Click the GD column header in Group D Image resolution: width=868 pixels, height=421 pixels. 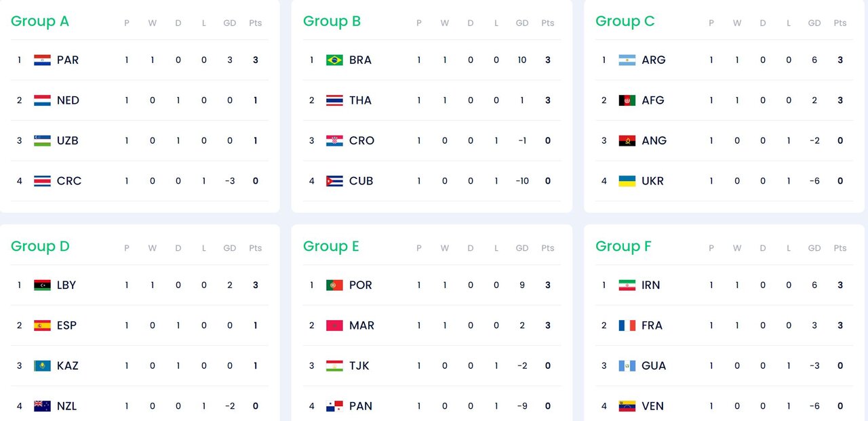pyautogui.click(x=230, y=248)
